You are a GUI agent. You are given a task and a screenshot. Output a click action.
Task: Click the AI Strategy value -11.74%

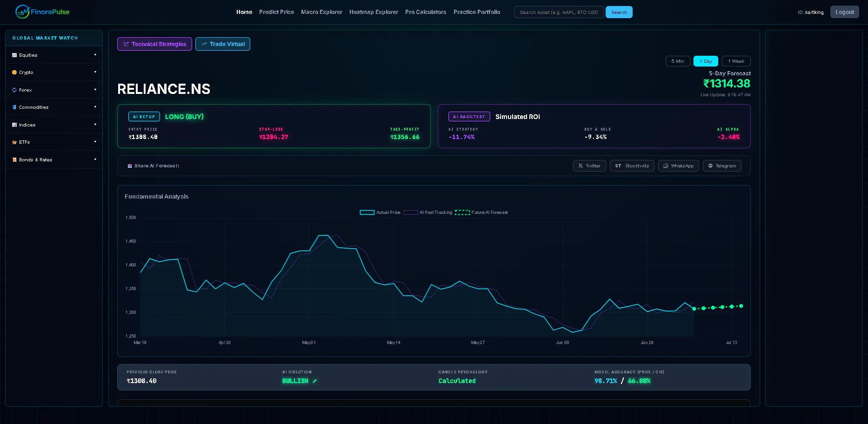tap(461, 137)
